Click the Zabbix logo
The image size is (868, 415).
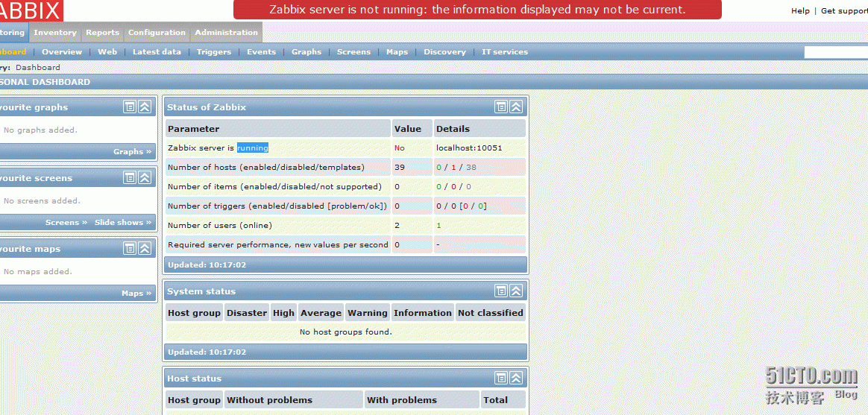point(31,10)
